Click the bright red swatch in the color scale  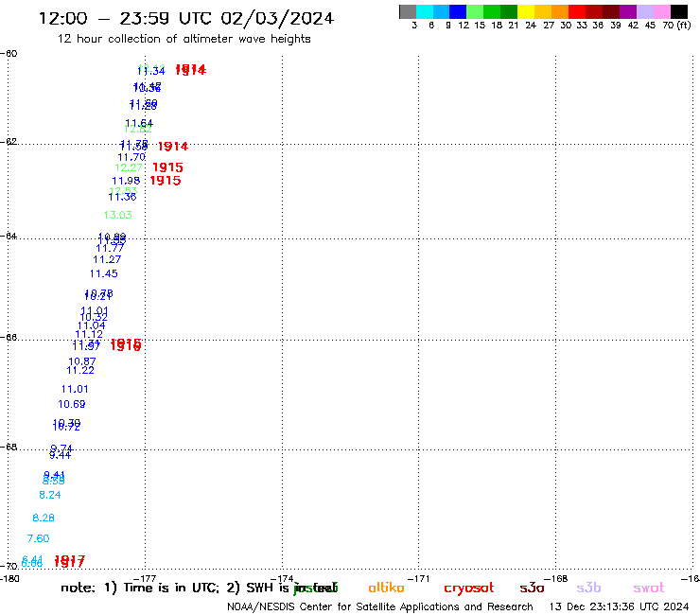pyautogui.click(x=577, y=11)
